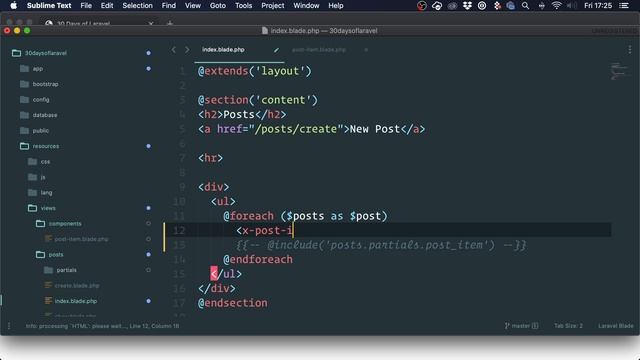Collapse the components folder

pos(40,224)
